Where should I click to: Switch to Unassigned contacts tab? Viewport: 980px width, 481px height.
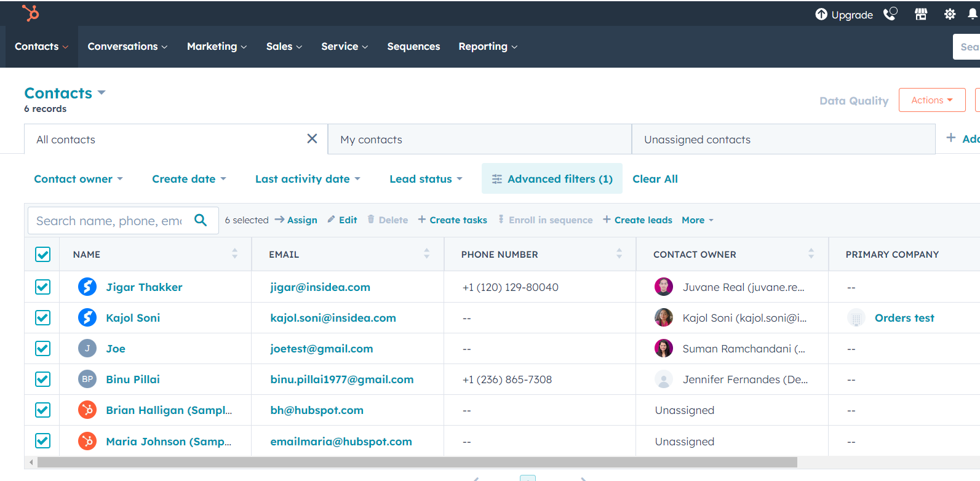click(x=784, y=140)
